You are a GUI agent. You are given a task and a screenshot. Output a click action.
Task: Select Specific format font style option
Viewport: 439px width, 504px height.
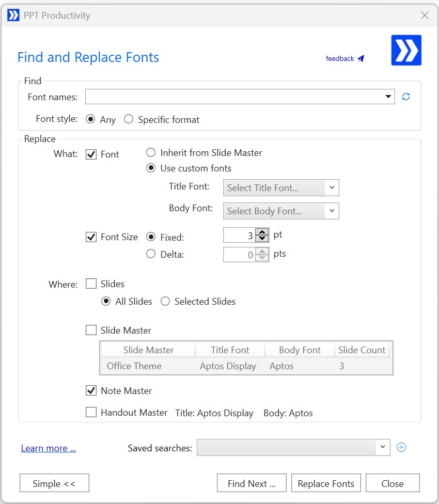[x=129, y=119]
